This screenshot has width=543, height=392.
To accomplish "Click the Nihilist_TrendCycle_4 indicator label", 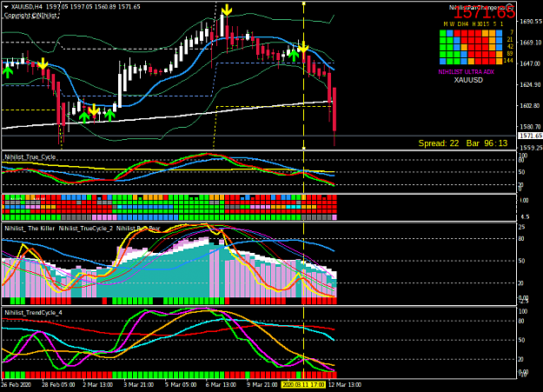I will coord(33,313).
